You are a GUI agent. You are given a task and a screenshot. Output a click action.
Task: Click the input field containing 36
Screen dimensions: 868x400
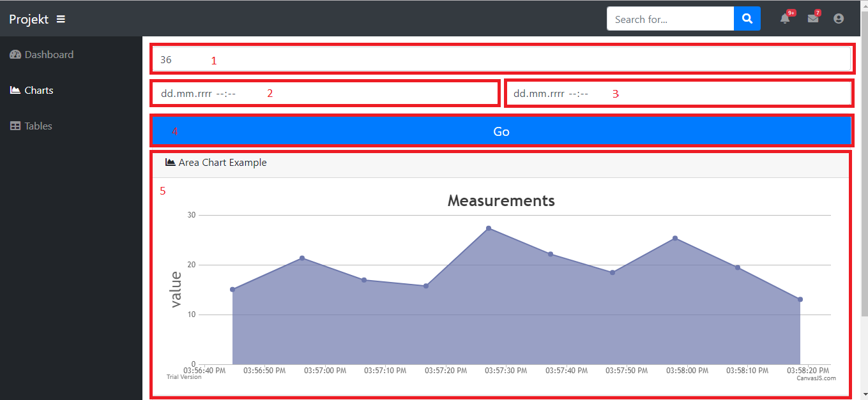(501, 60)
